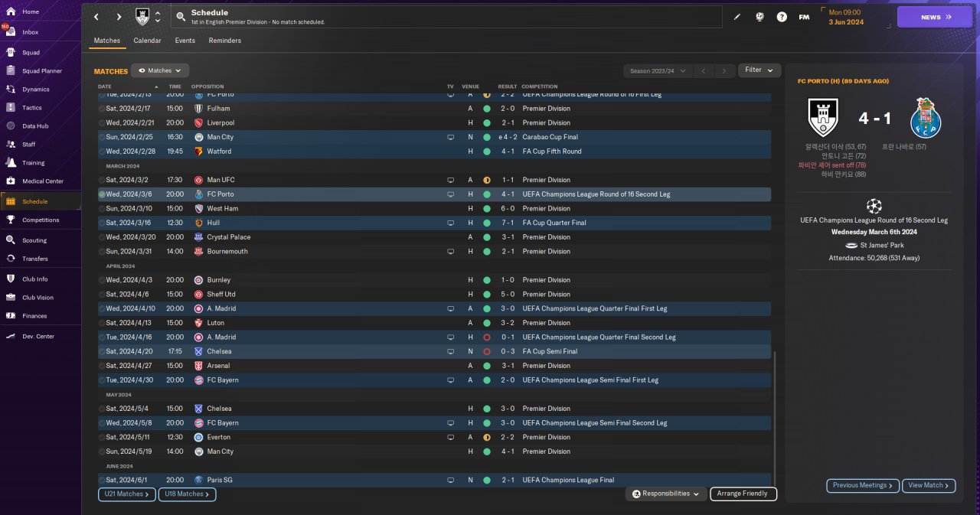
Task: Open Finances sidebar icon
Action: 11,316
